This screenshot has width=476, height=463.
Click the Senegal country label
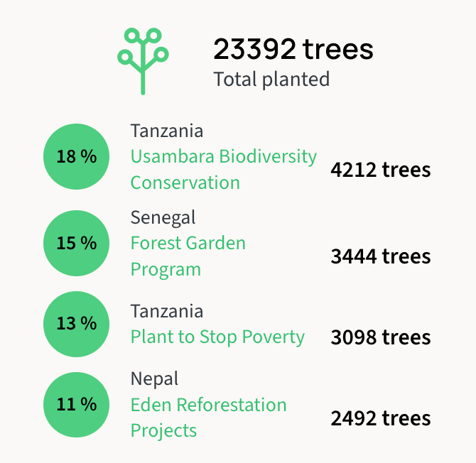[x=163, y=217]
